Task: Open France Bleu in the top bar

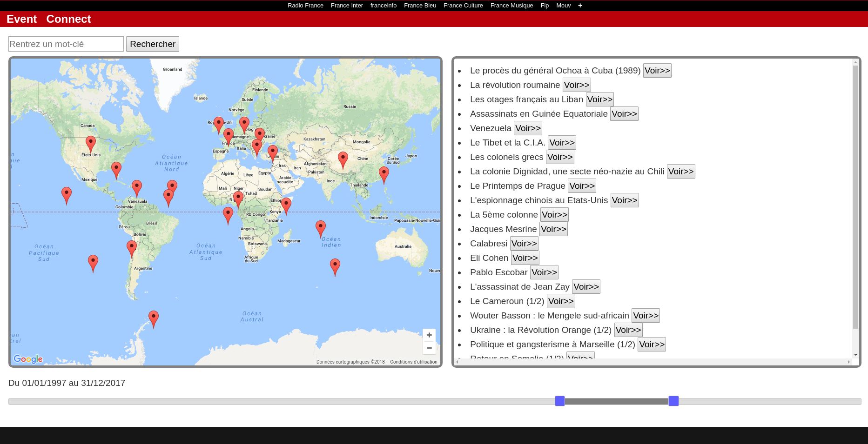Action: pyautogui.click(x=420, y=6)
